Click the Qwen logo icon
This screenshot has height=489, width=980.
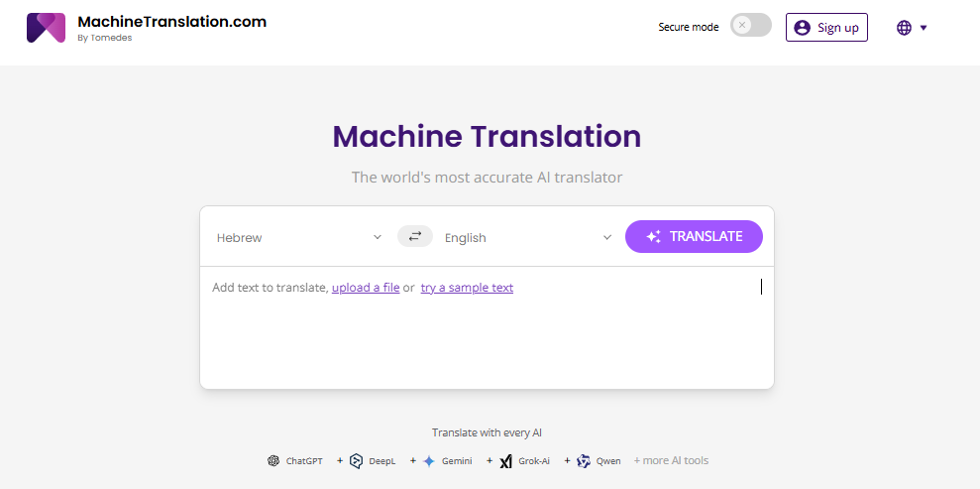pos(584,461)
